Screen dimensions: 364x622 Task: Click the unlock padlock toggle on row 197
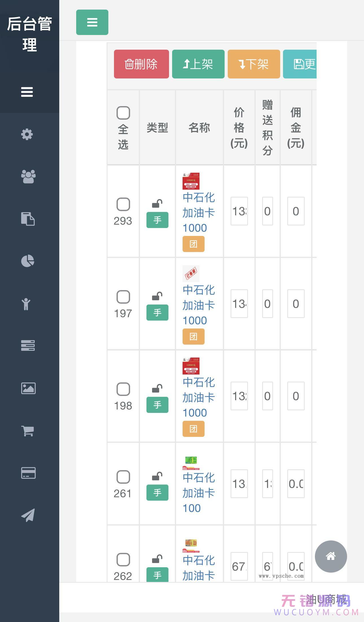pyautogui.click(x=157, y=296)
